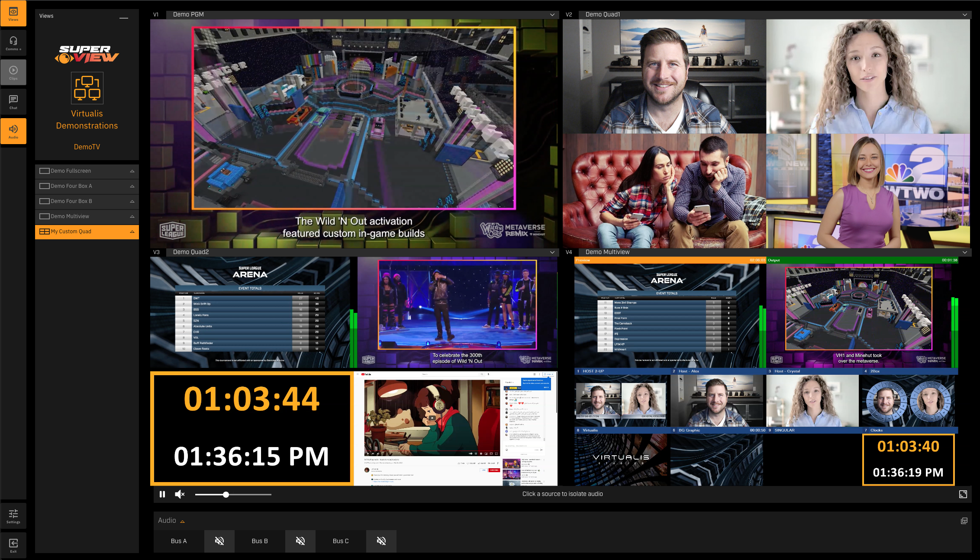Minimize the Views panel
Image resolution: width=980 pixels, height=560 pixels.
pos(124,18)
